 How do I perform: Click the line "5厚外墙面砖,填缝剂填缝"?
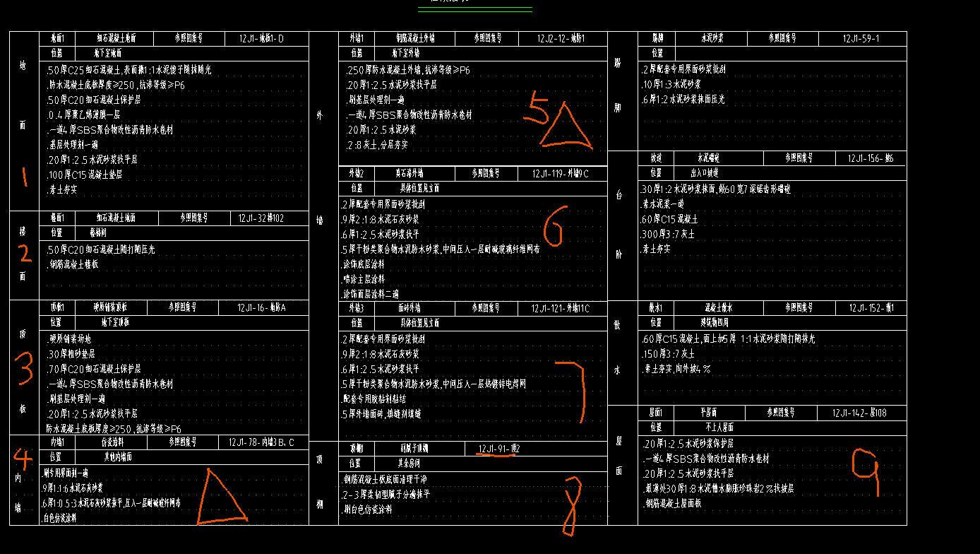(381, 414)
